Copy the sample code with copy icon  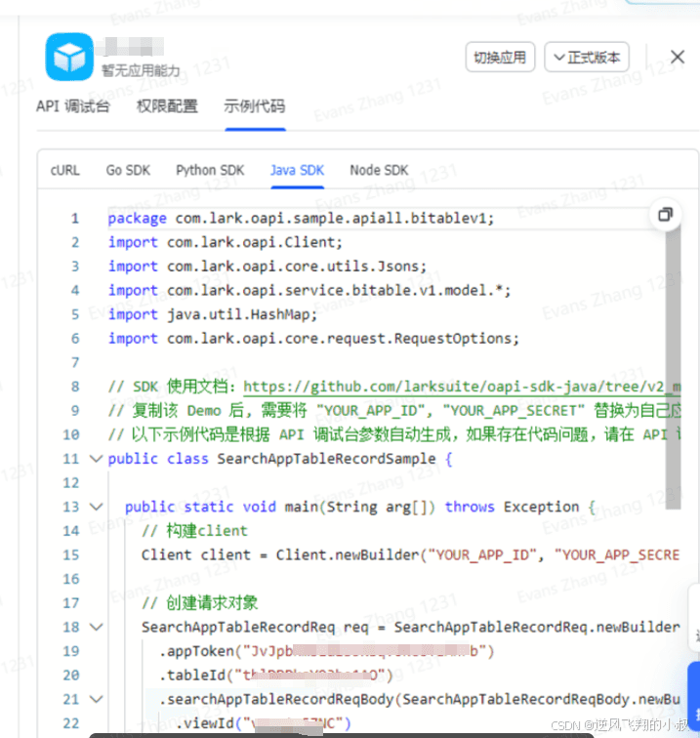[665, 215]
